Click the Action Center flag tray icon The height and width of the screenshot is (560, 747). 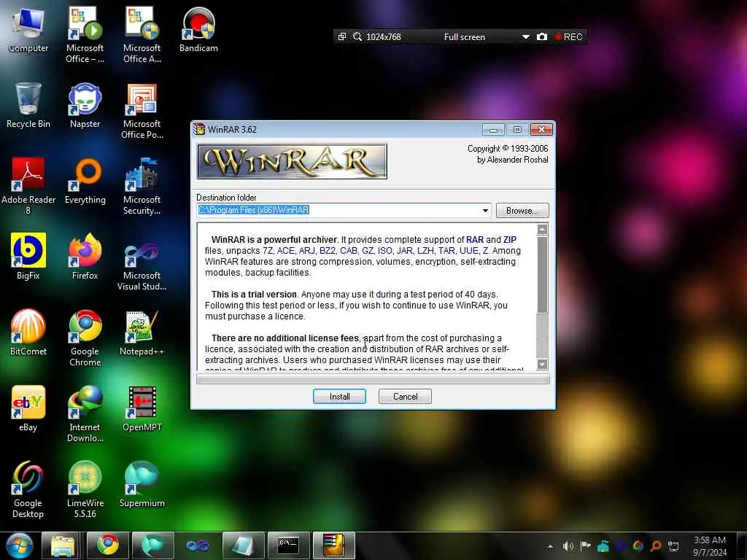pyautogui.click(x=586, y=545)
